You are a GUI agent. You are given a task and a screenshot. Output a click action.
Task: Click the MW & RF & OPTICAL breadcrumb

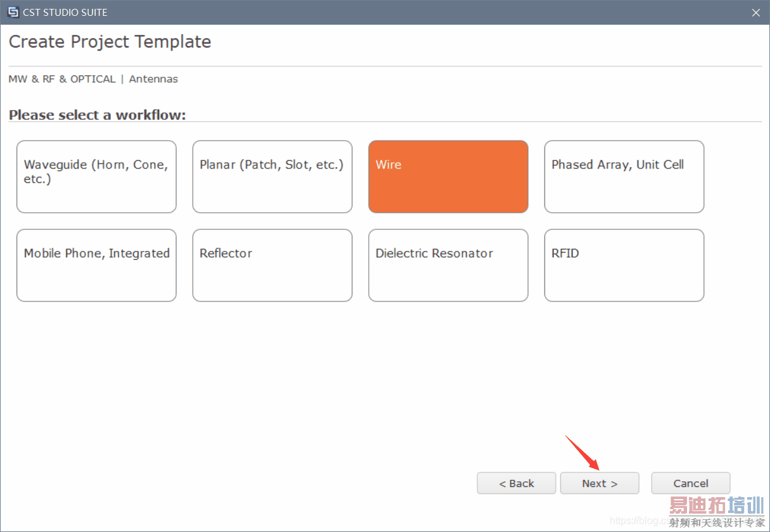[x=62, y=79]
